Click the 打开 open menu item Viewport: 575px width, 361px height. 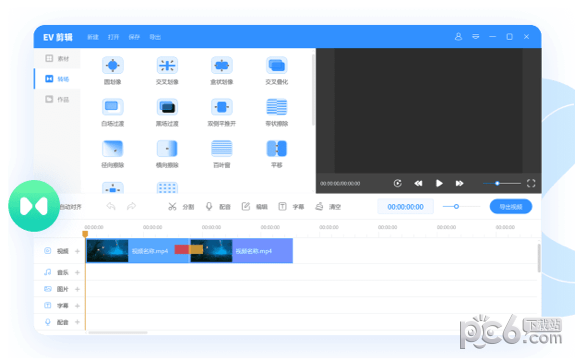(x=113, y=37)
